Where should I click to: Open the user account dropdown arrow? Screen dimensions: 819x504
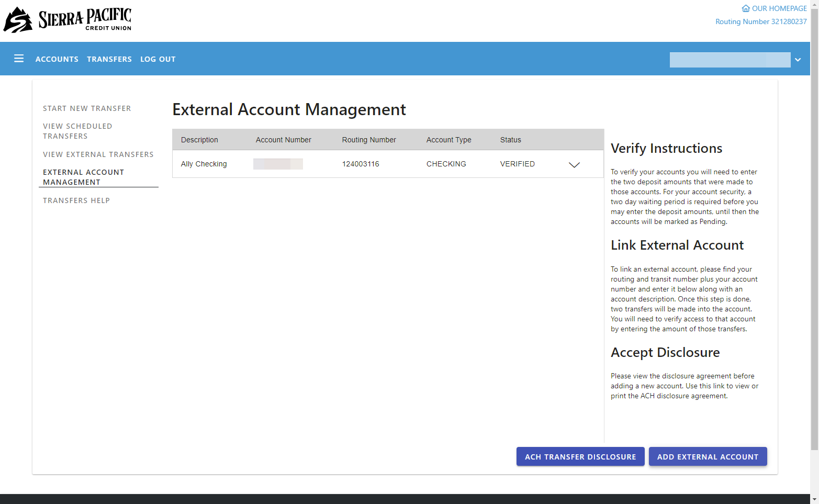pos(798,60)
